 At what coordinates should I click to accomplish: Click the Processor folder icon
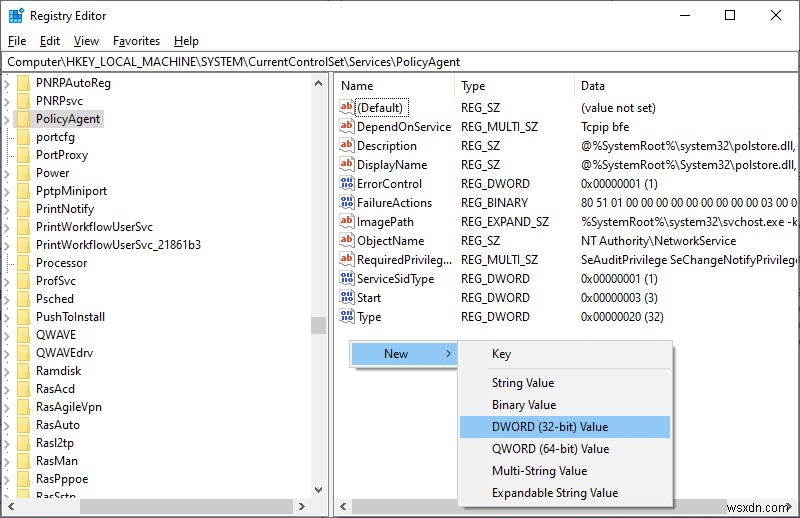23,263
